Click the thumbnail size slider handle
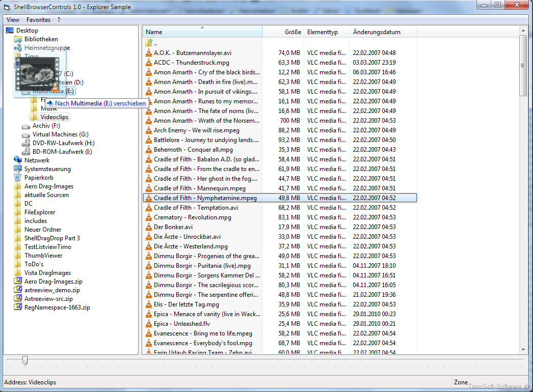Viewport: 533px width, 392px height. click(x=24, y=360)
